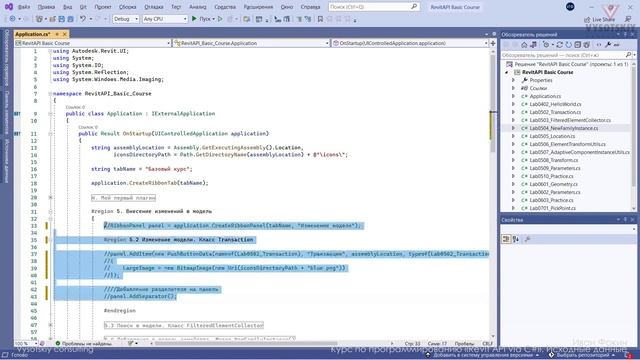Click the bookmark toolbar icon
This screenshot has height=360, width=640.
pos(320,19)
